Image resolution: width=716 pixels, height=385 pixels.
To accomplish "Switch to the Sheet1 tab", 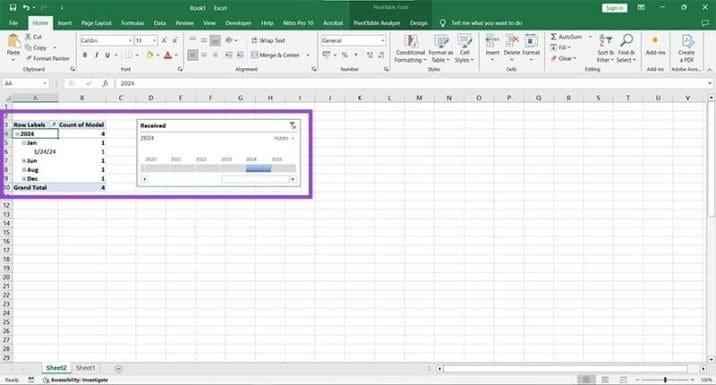I will point(85,368).
